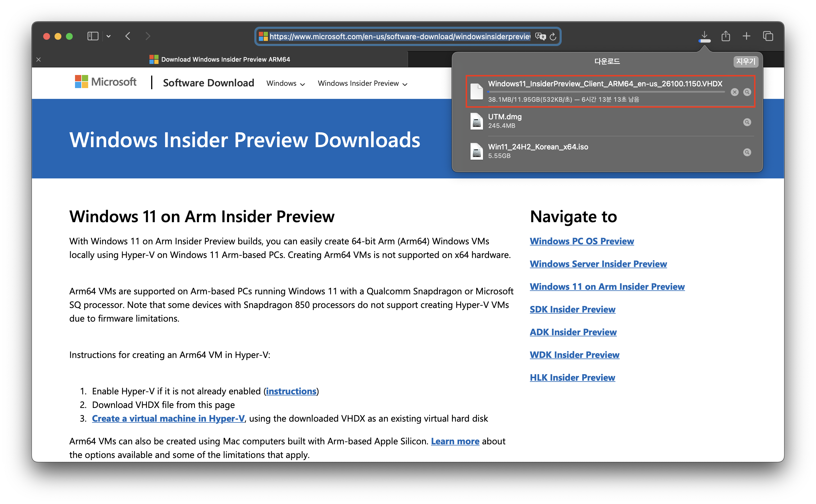Click the green fullscreen window button
The width and height of the screenshot is (816, 504).
pos(69,36)
